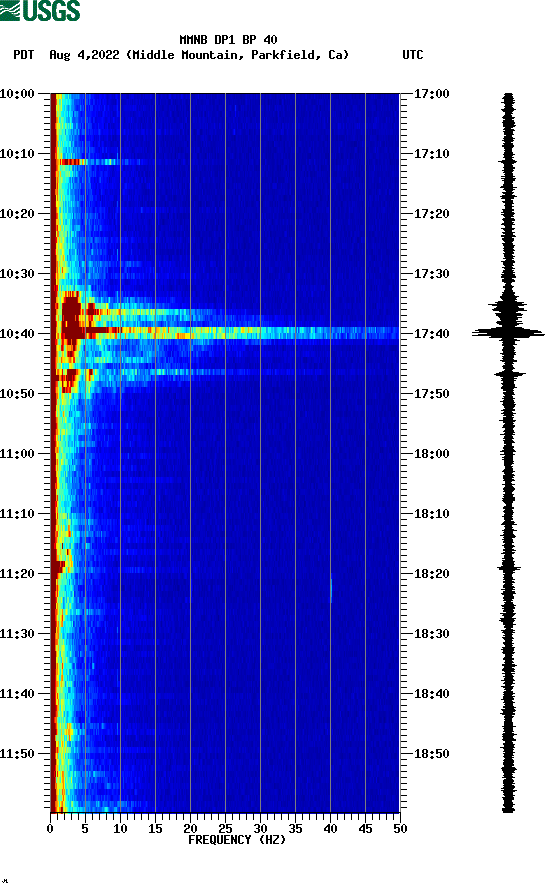Click the 11:40 PDT time label
Viewport: 552px width, 892px height.
[x=17, y=694]
